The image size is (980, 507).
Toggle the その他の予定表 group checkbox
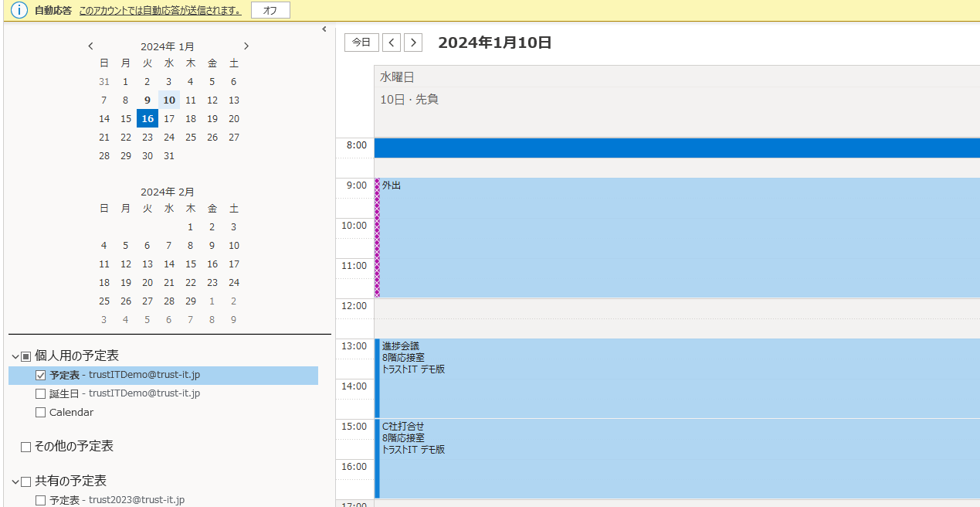[x=25, y=447]
